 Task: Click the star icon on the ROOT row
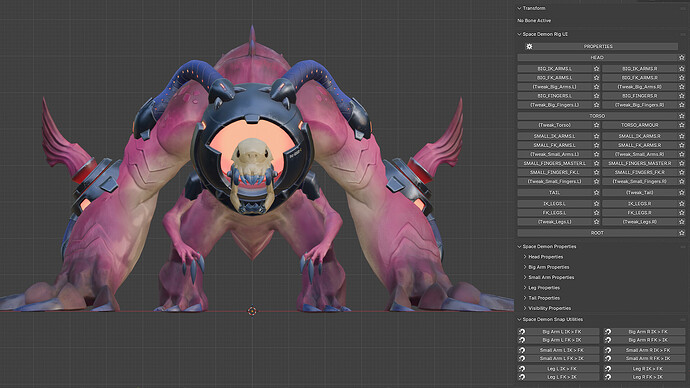point(682,233)
